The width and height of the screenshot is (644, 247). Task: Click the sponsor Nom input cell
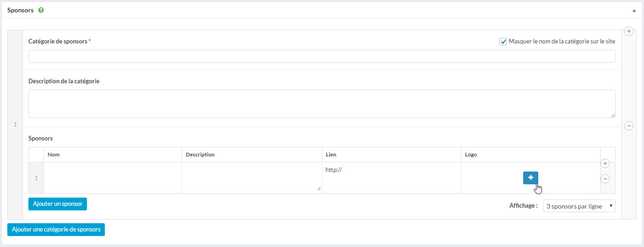113,178
